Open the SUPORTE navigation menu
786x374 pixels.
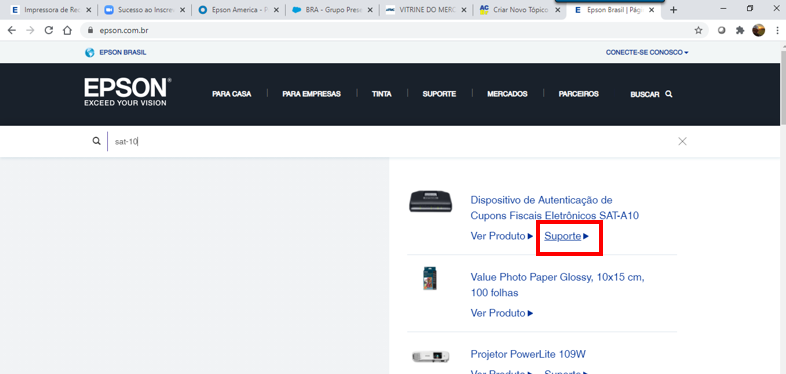[x=439, y=94]
